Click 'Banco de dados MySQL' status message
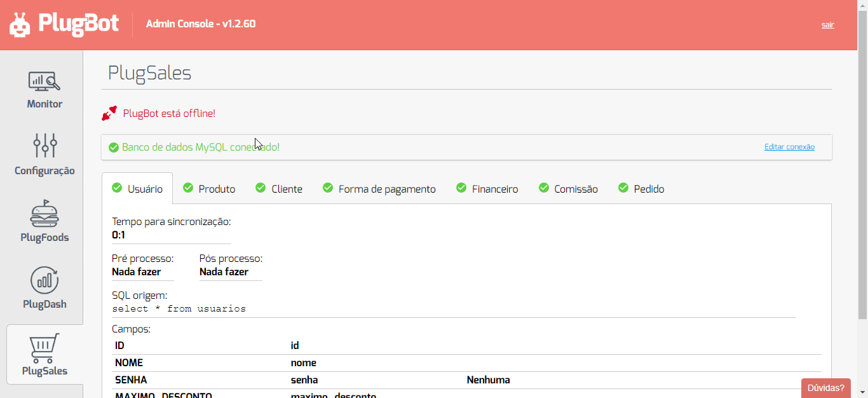Screen dimensions: 868x398 [201, 148]
